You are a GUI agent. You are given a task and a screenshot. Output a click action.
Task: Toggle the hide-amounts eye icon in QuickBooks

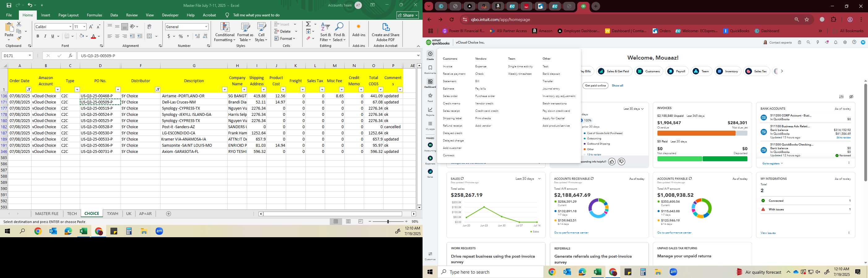tap(851, 97)
